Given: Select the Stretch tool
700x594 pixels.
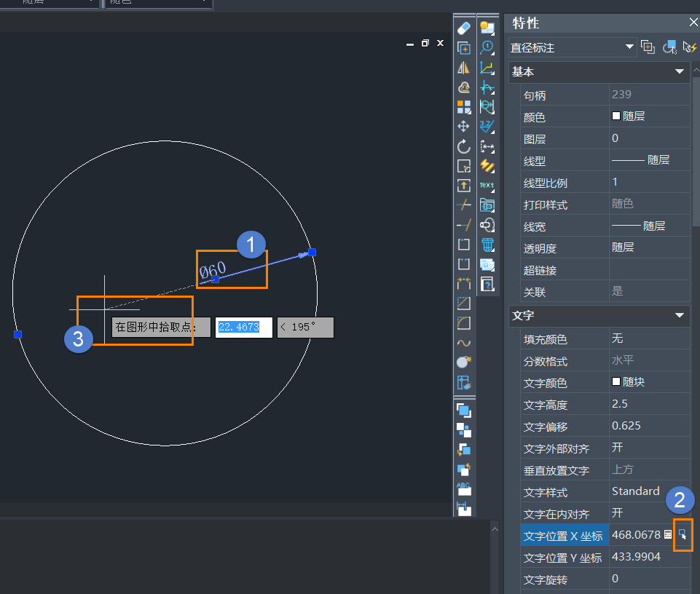Looking at the screenshot, I should coord(464,186).
